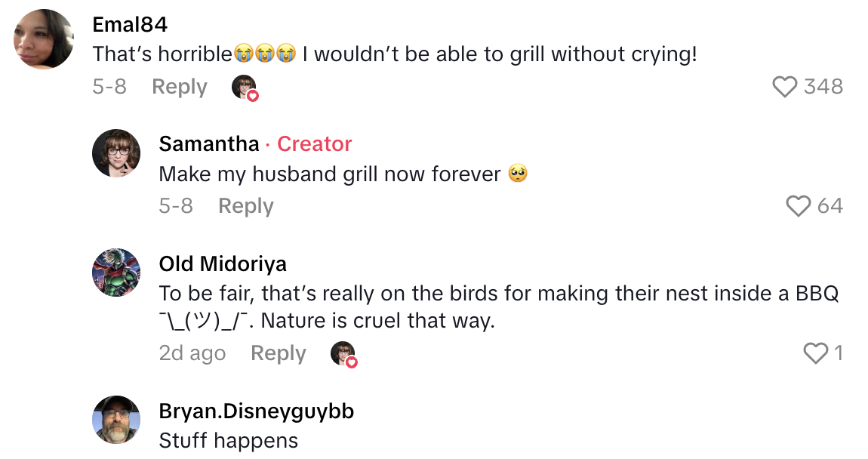This screenshot has height=459, width=868.
Task: Click creator-liked badge under Old Midoriya's comment
Action: 343,354
